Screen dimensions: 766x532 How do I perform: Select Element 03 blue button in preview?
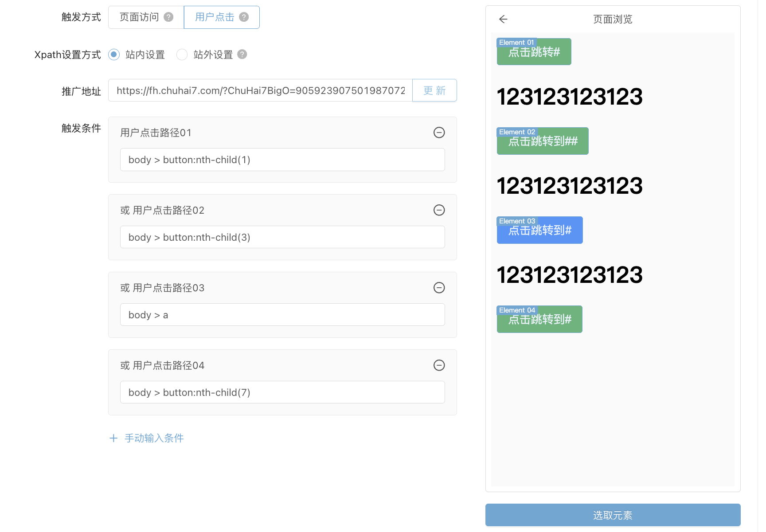[539, 231]
